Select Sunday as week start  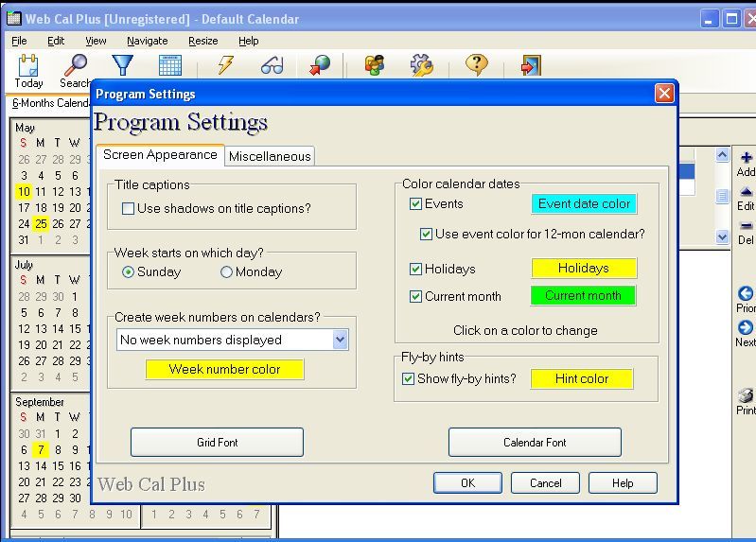pos(128,272)
